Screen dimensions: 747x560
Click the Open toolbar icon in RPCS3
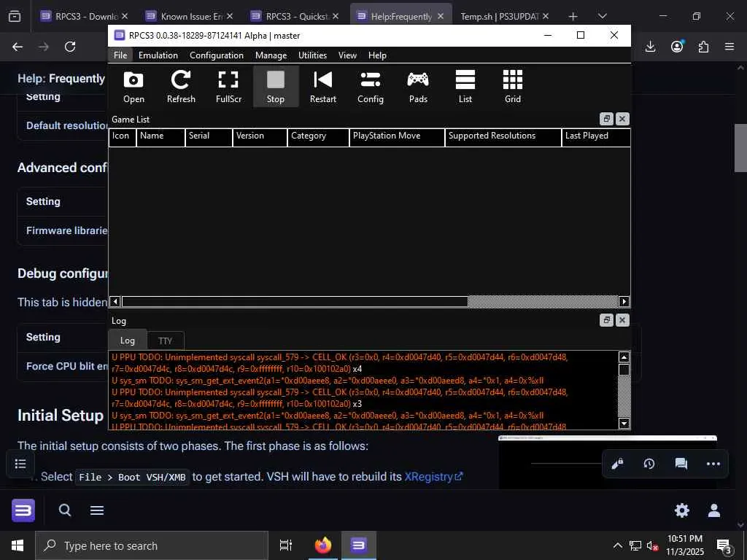click(x=133, y=87)
